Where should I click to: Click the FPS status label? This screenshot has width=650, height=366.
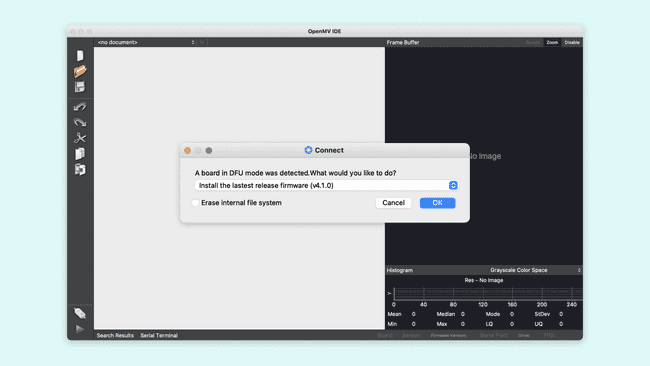point(550,335)
